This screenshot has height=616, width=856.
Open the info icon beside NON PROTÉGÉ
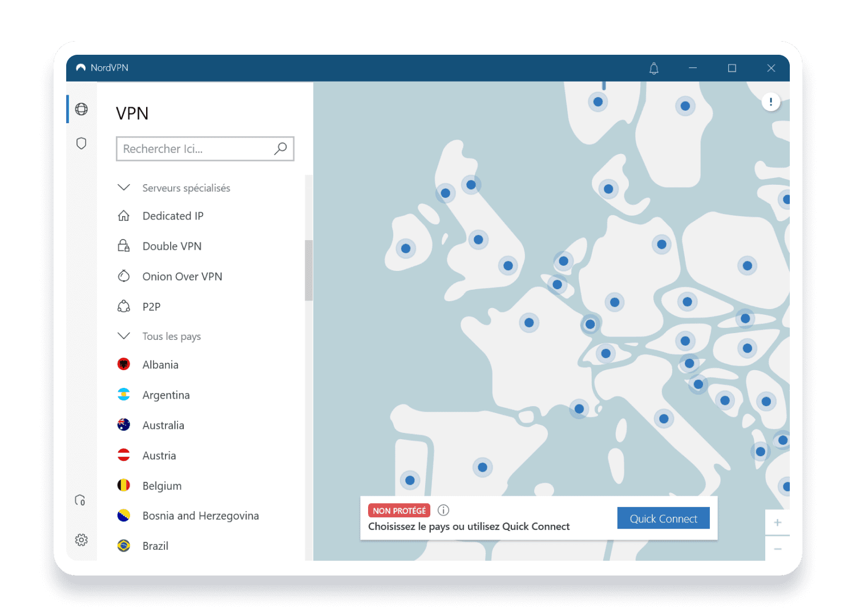(x=443, y=510)
